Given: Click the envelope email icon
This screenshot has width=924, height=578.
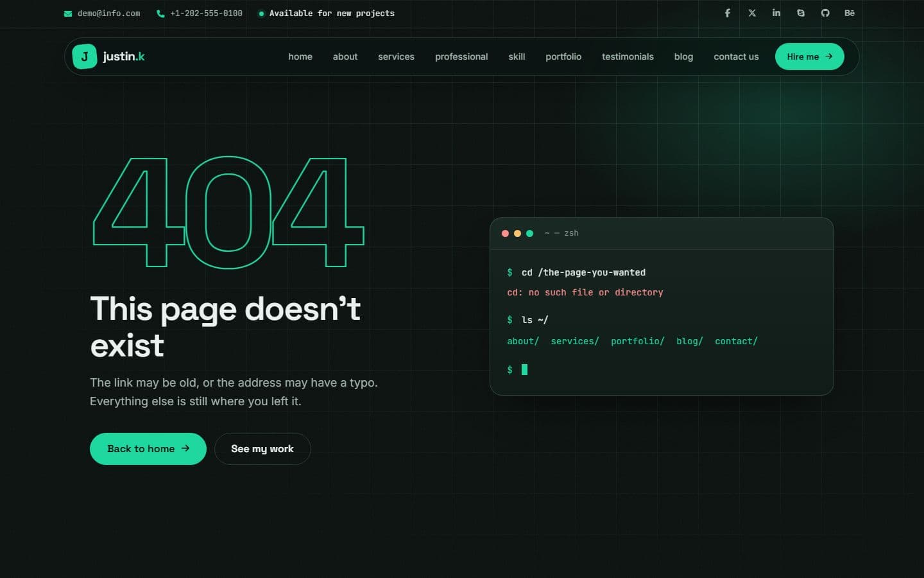Looking at the screenshot, I should click(x=68, y=13).
